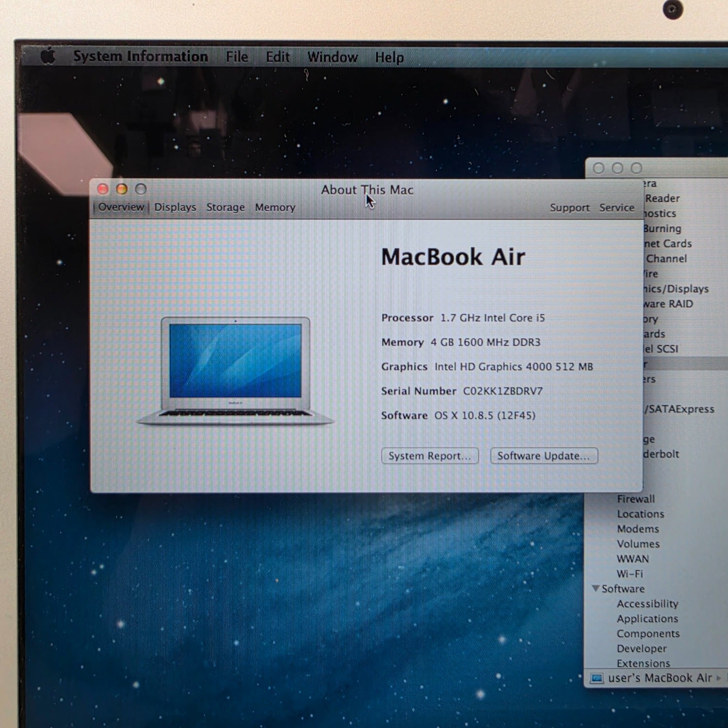The width and height of the screenshot is (728, 728).
Task: Select SATA/SATA Express in System Information sidebar
Action: click(x=679, y=409)
